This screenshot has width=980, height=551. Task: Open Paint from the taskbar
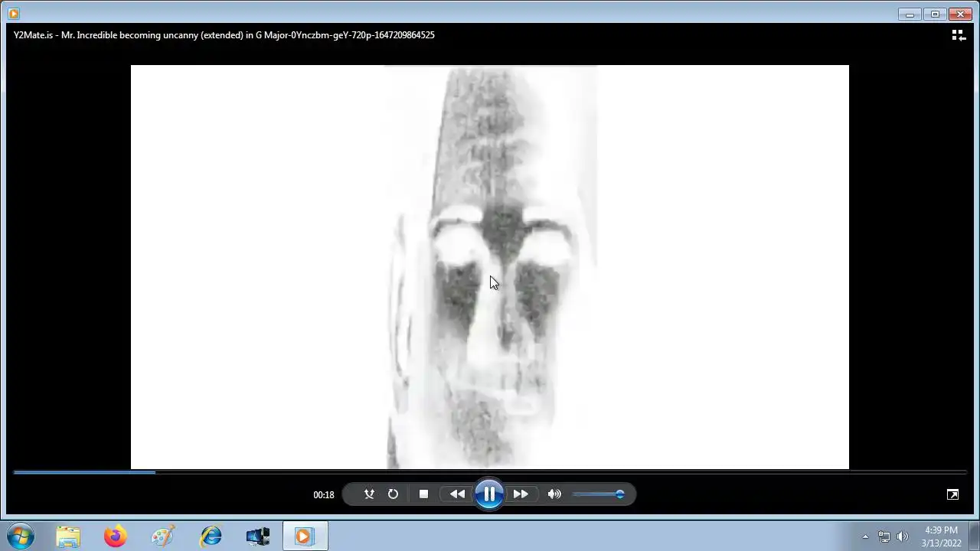163,536
